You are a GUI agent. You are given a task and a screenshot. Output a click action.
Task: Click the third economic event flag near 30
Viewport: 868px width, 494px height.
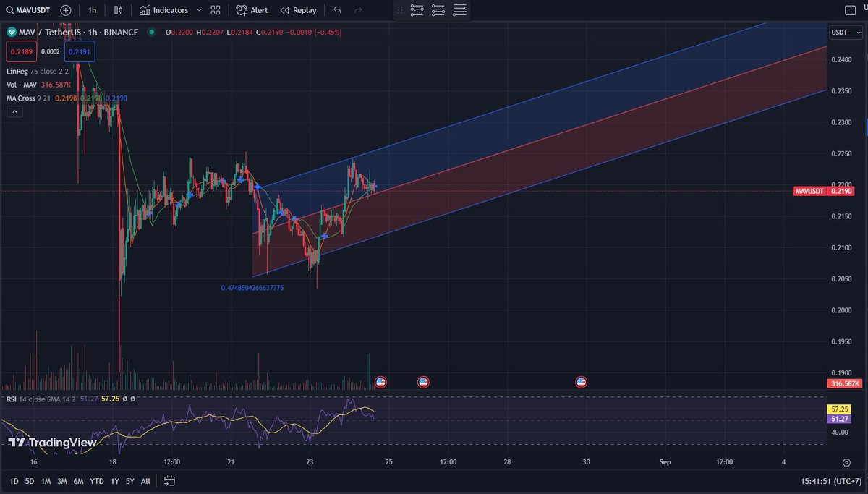(x=581, y=381)
